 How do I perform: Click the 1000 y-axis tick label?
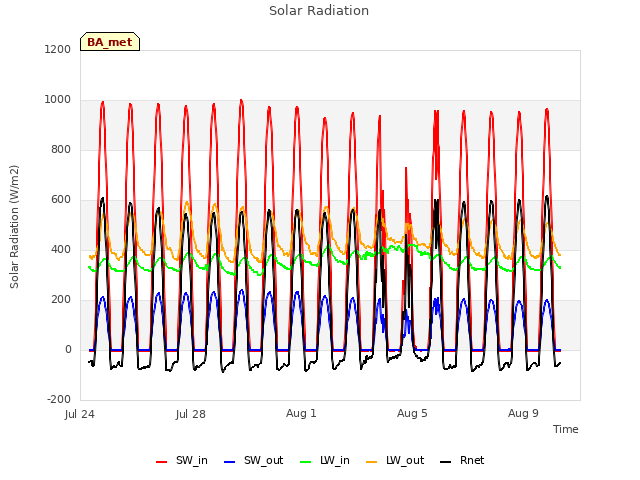58,100
